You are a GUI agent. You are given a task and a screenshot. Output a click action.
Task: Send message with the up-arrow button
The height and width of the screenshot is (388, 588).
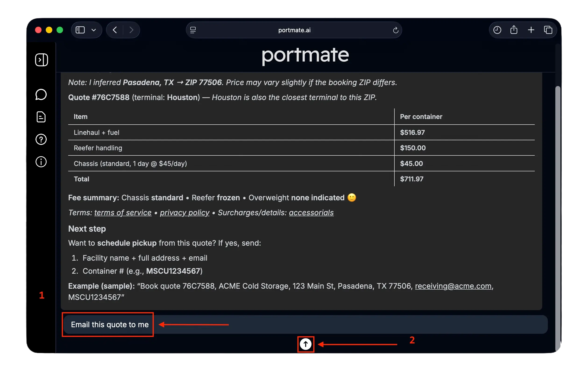(305, 344)
